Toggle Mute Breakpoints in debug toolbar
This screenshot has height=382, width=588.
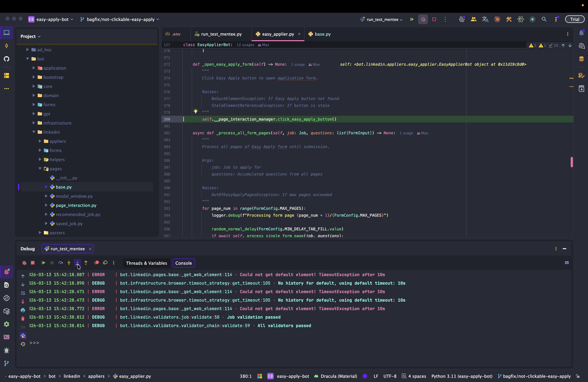pyautogui.click(x=105, y=263)
